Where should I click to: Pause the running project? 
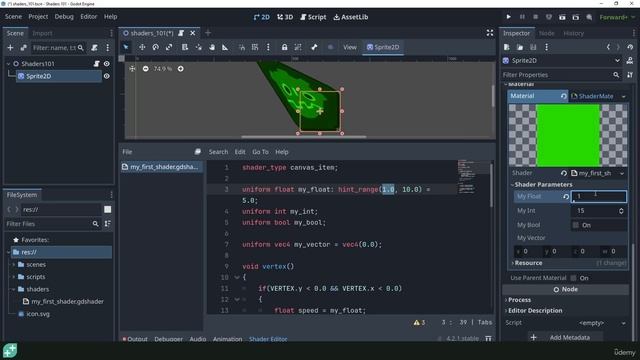point(522,17)
